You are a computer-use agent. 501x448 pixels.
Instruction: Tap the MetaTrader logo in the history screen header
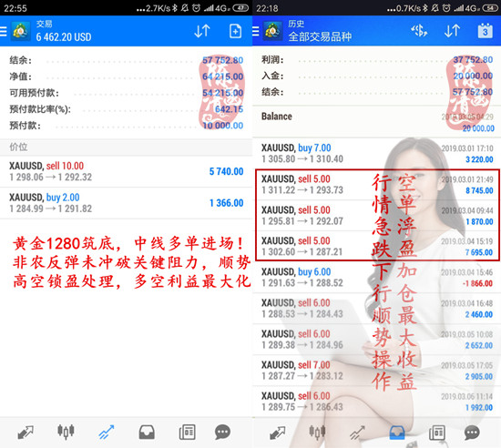pyautogui.click(x=272, y=31)
